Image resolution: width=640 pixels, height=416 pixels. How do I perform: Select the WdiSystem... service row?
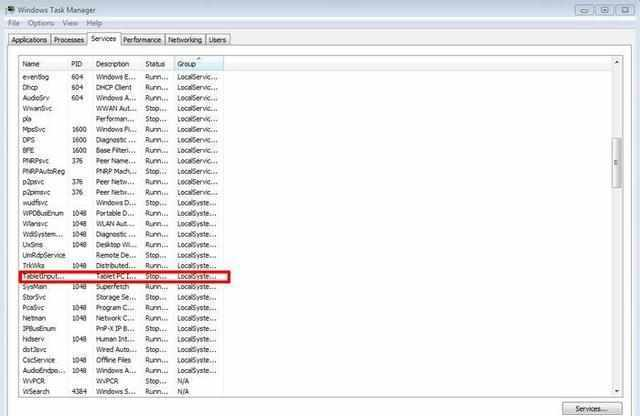(121, 234)
